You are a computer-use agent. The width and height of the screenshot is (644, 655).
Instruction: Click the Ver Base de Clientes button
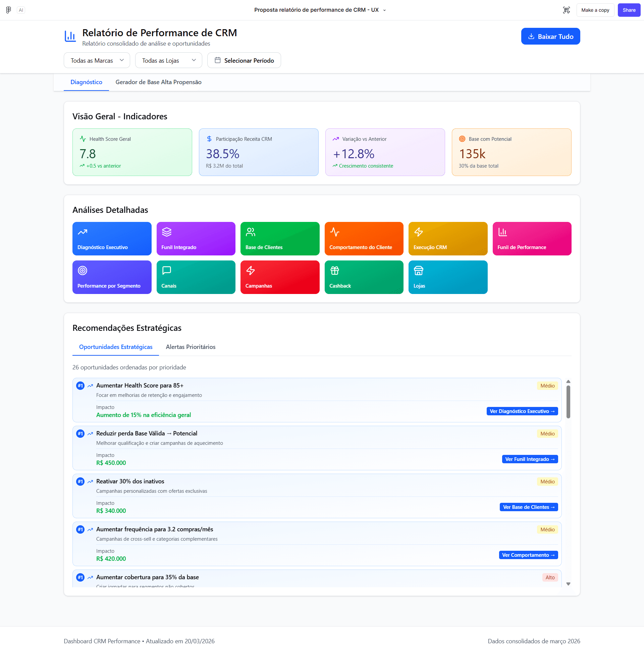click(529, 507)
